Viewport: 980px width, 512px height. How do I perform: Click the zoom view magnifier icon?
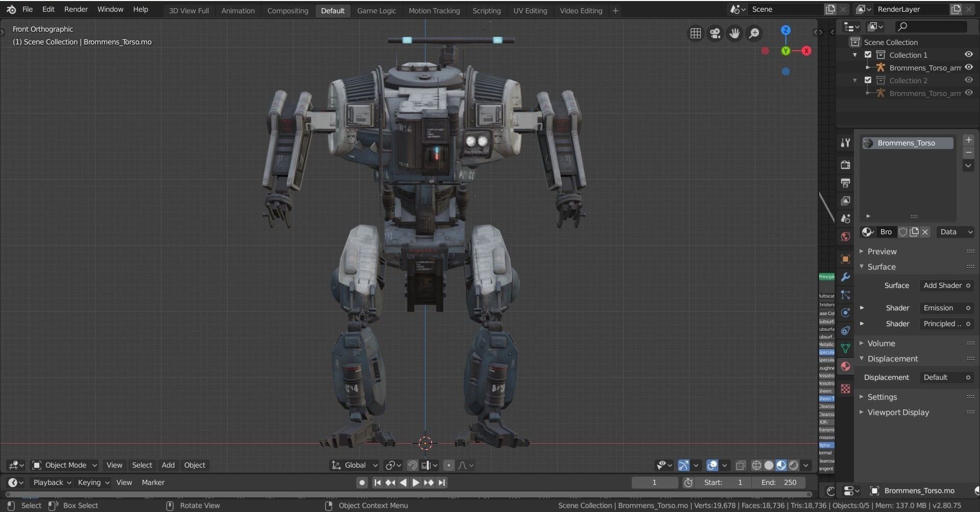pyautogui.click(x=754, y=33)
